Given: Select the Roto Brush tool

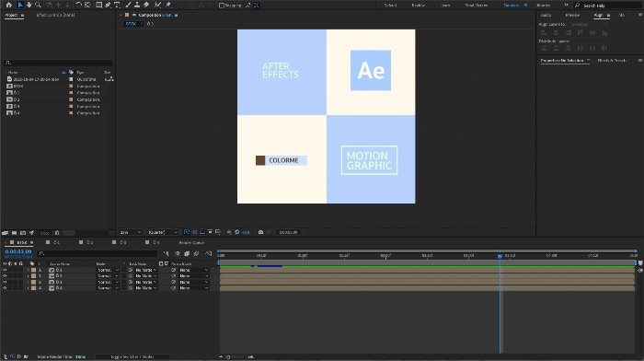Looking at the screenshot, I should pos(157,5).
